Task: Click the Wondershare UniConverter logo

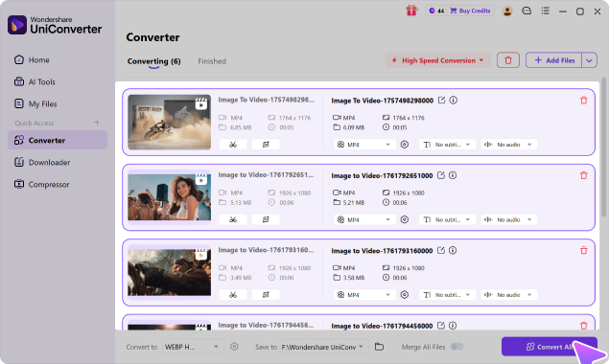Action: (x=55, y=25)
